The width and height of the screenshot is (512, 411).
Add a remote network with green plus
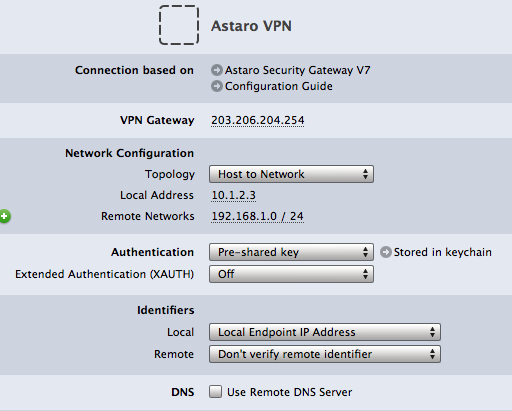click(5, 216)
